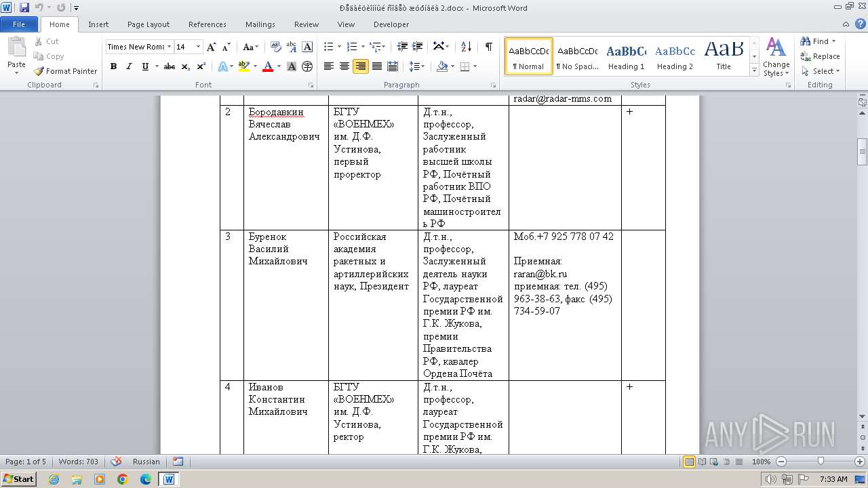Switch to Insert tab
The image size is (868, 488).
(x=98, y=24)
